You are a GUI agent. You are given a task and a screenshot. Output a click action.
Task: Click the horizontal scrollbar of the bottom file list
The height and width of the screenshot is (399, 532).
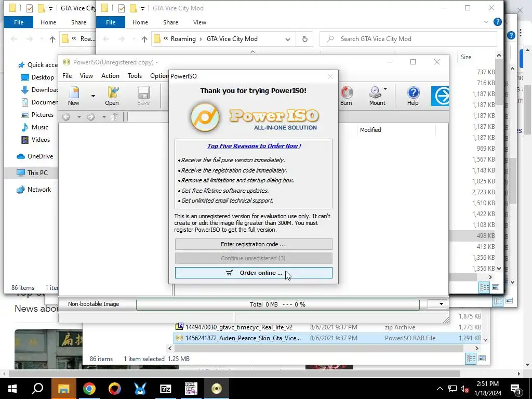coord(319,348)
